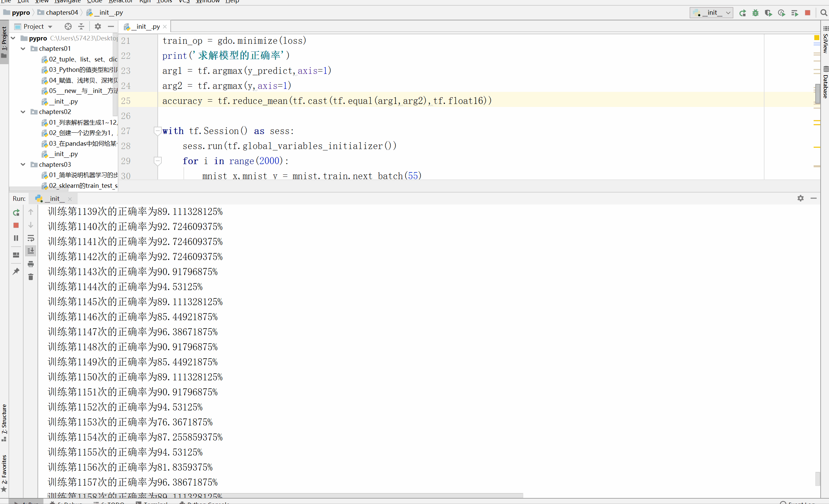Click chapters04 in the breadcrumb
This screenshot has width=829, height=504.
(61, 12)
